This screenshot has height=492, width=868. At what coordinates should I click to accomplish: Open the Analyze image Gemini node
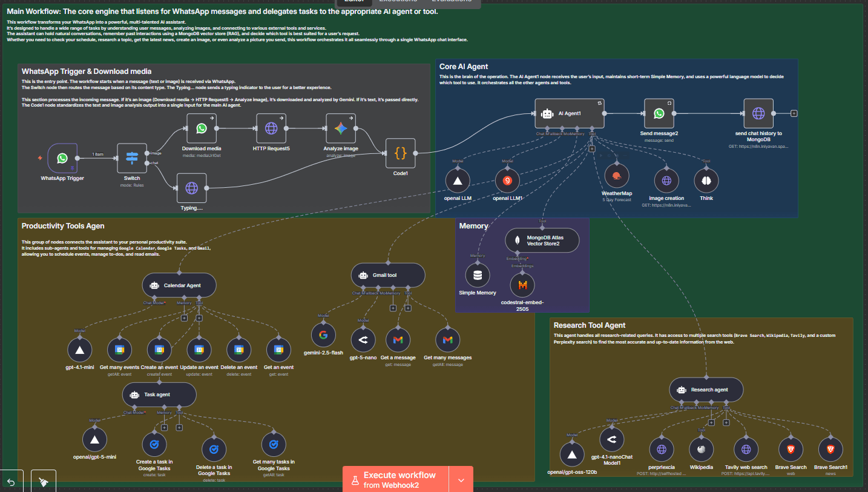point(341,128)
